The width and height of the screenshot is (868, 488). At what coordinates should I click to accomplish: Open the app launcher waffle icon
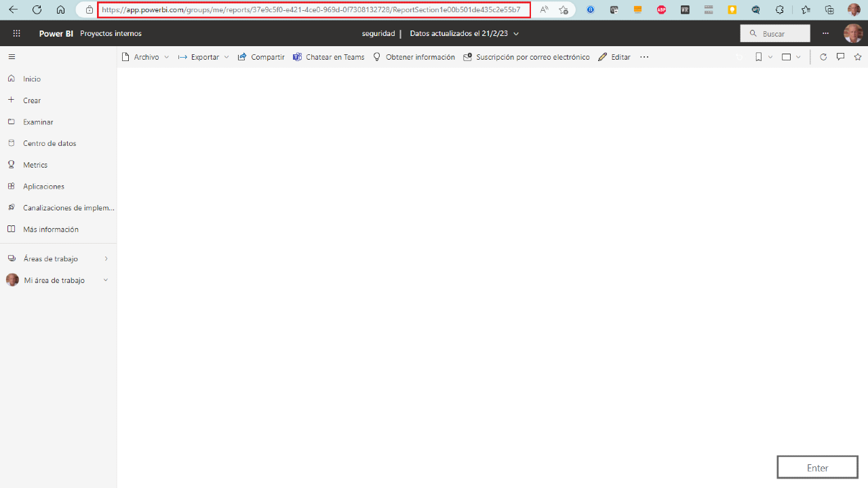[x=17, y=33]
